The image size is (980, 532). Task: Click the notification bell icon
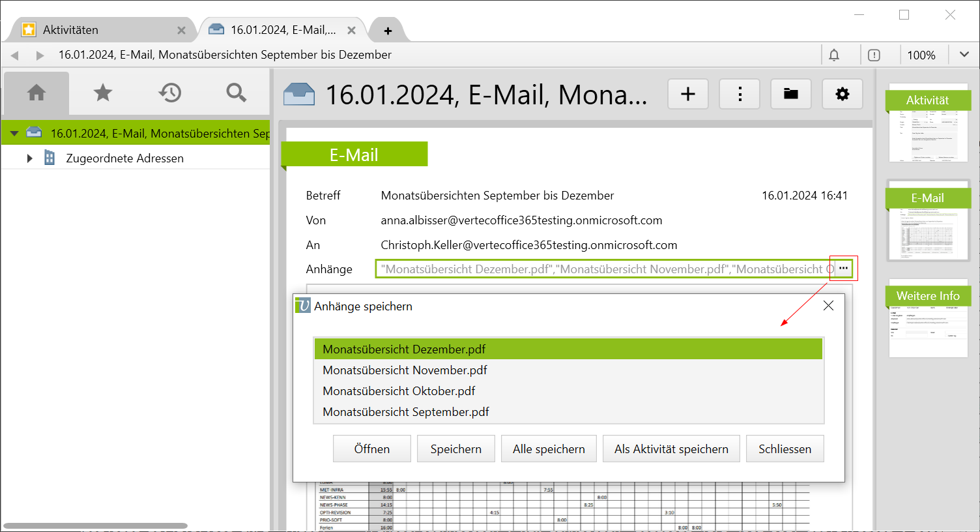click(x=834, y=55)
